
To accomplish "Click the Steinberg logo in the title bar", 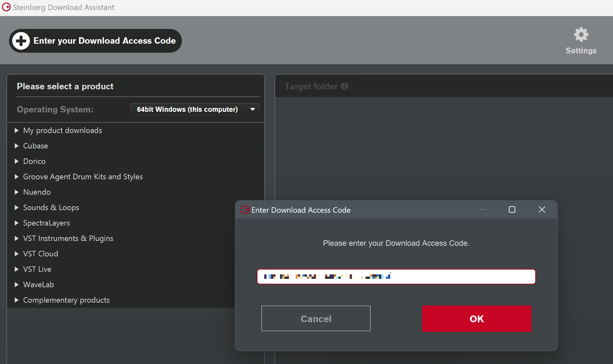I will coord(6,7).
